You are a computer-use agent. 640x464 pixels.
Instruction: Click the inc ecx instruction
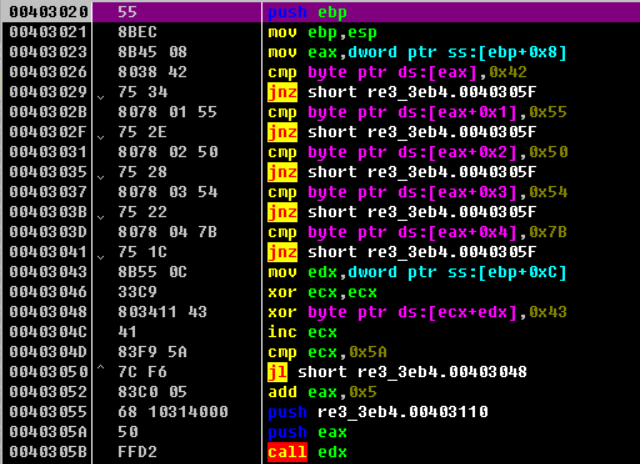pos(302,332)
